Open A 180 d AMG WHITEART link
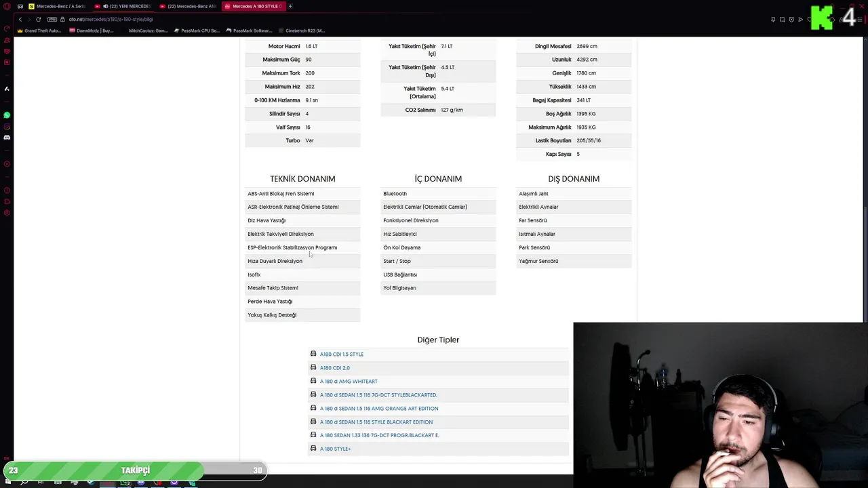 point(349,381)
